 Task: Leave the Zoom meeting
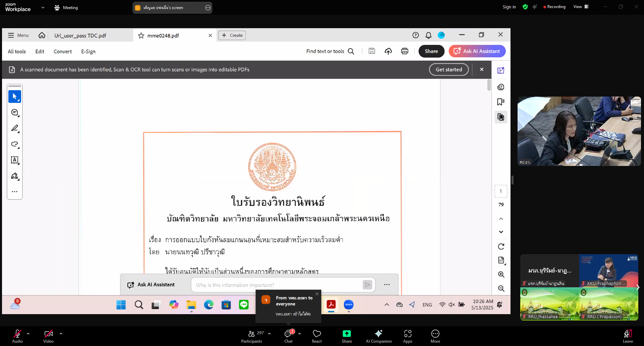628,336
